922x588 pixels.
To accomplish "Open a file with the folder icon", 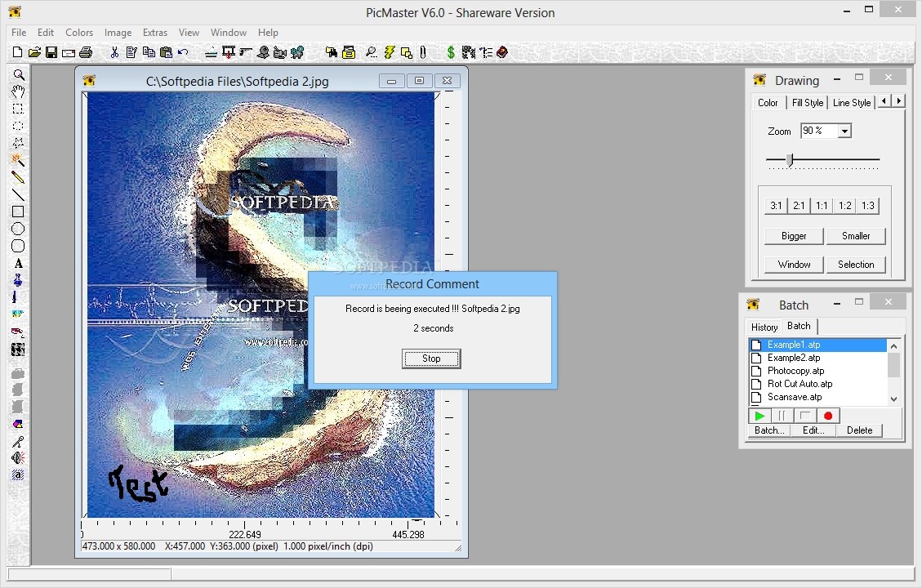I will click(x=34, y=52).
